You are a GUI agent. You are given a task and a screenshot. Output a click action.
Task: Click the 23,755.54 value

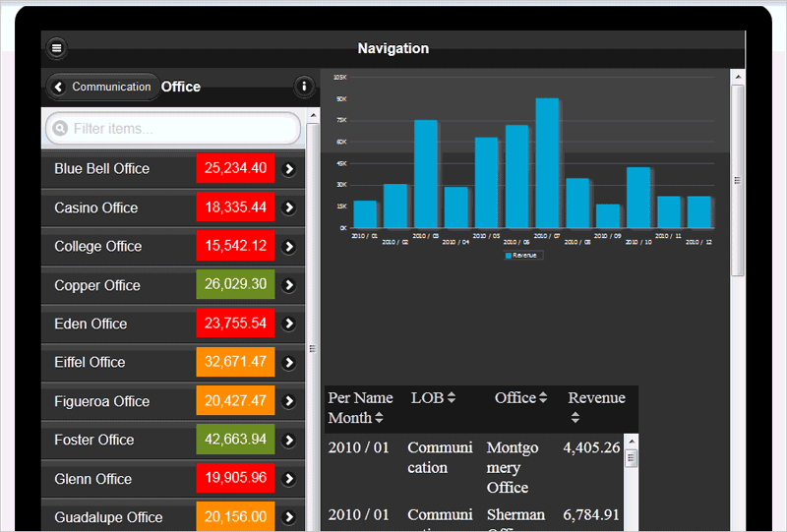pos(235,323)
